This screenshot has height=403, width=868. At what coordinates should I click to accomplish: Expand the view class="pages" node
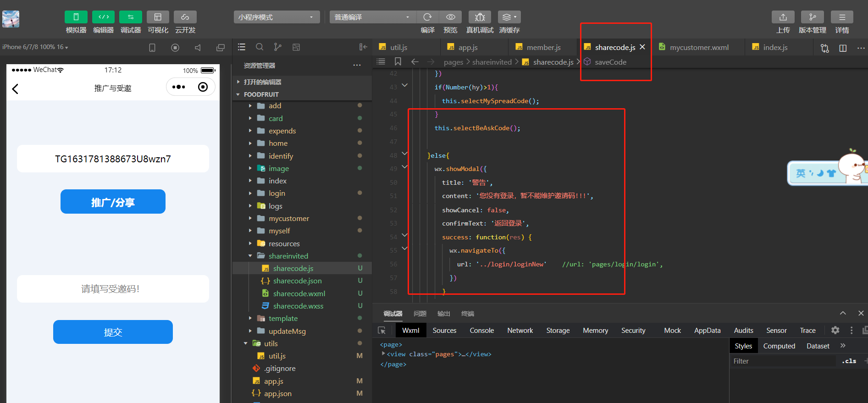(x=383, y=354)
